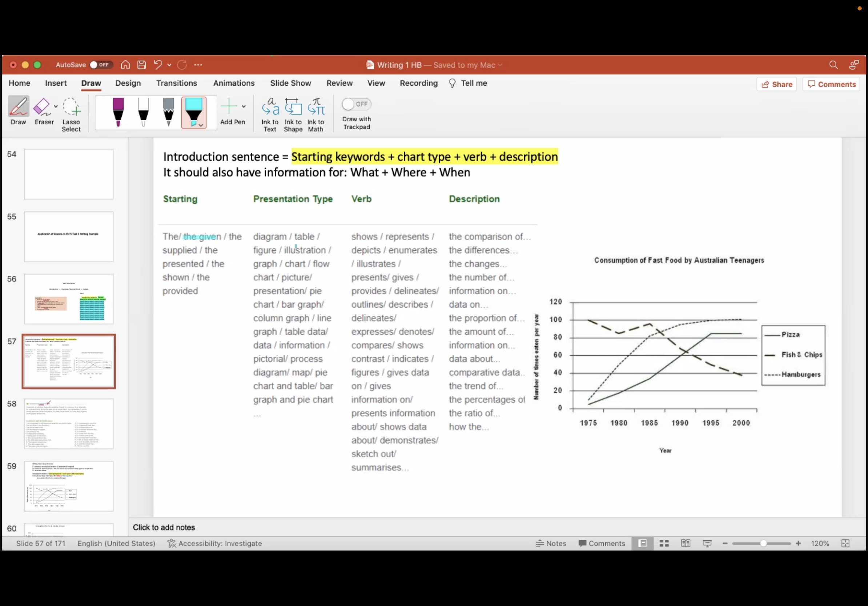
Task: Select slide 55 thumbnail
Action: click(68, 237)
